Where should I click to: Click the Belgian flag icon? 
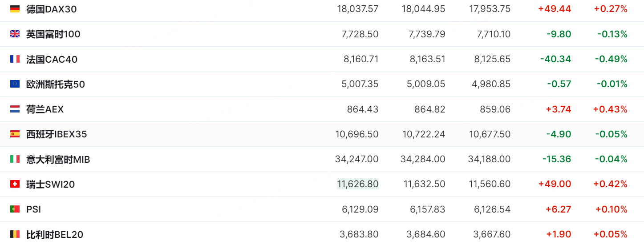tap(15, 234)
